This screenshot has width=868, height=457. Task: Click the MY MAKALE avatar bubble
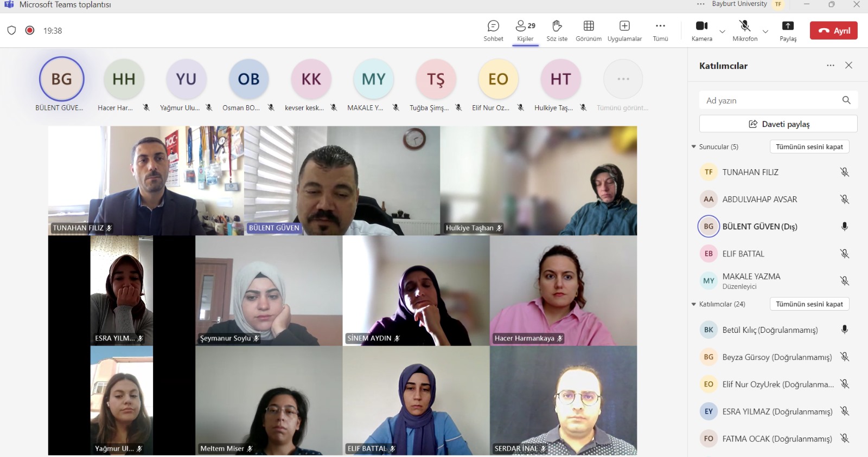(x=374, y=79)
